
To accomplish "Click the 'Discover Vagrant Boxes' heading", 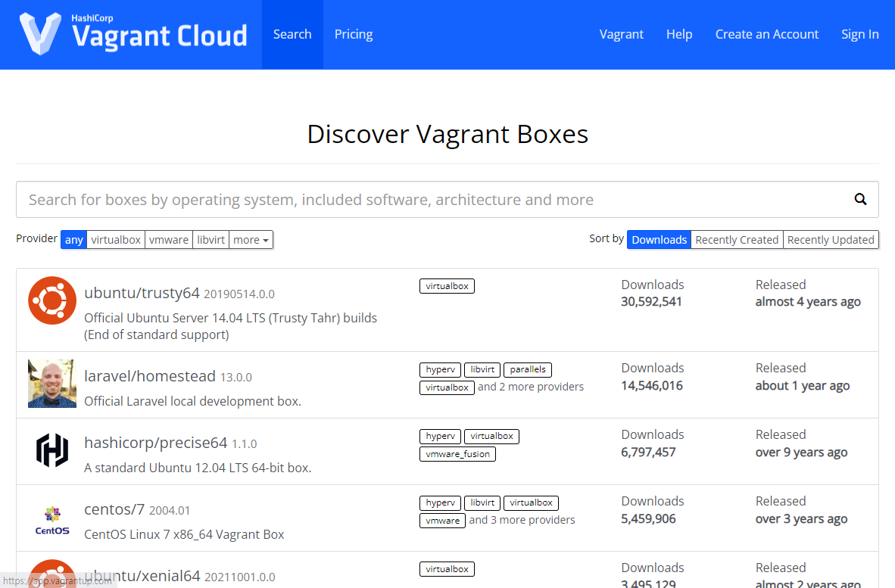I will (x=447, y=135).
